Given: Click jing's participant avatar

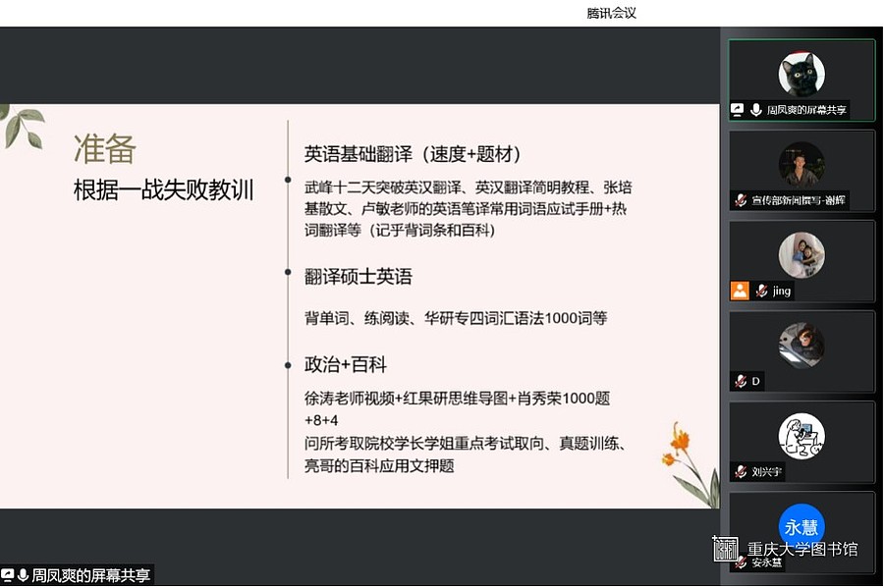Looking at the screenshot, I should (801, 255).
